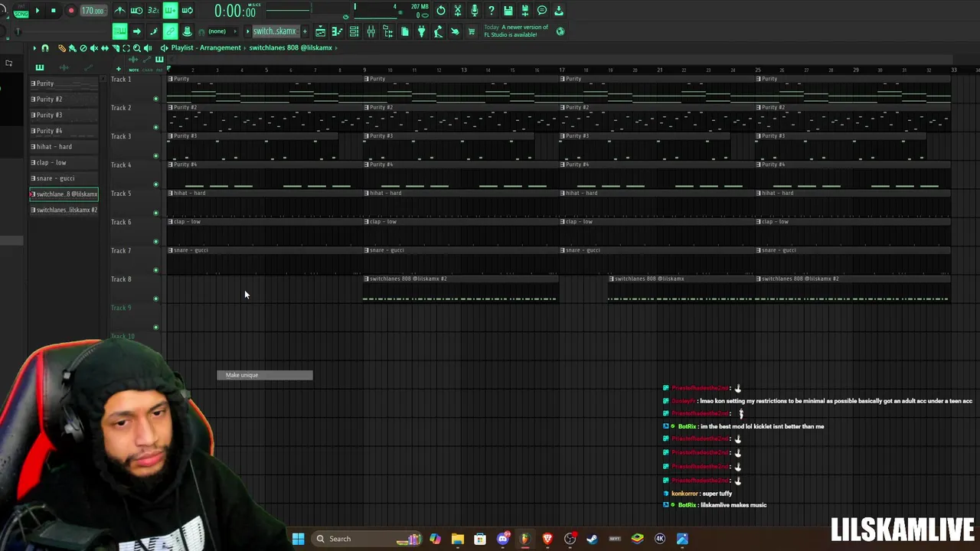Open the Channel rack view icon
This screenshot has height=551, width=980.
[x=354, y=31]
